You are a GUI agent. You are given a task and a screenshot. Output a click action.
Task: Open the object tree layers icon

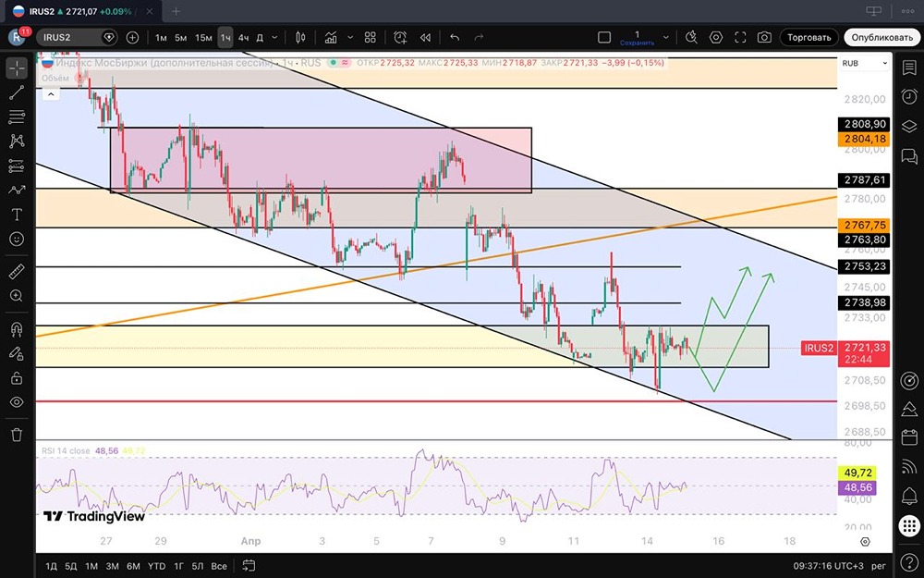click(909, 126)
